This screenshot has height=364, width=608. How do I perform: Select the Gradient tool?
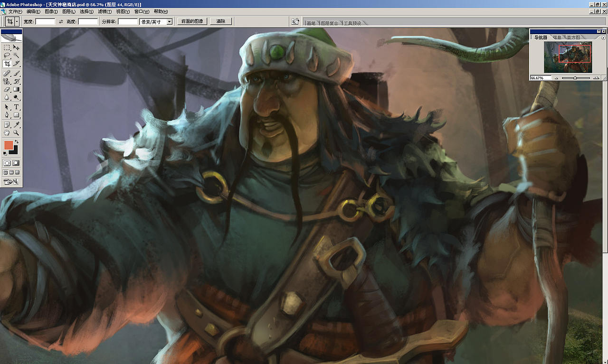click(16, 89)
